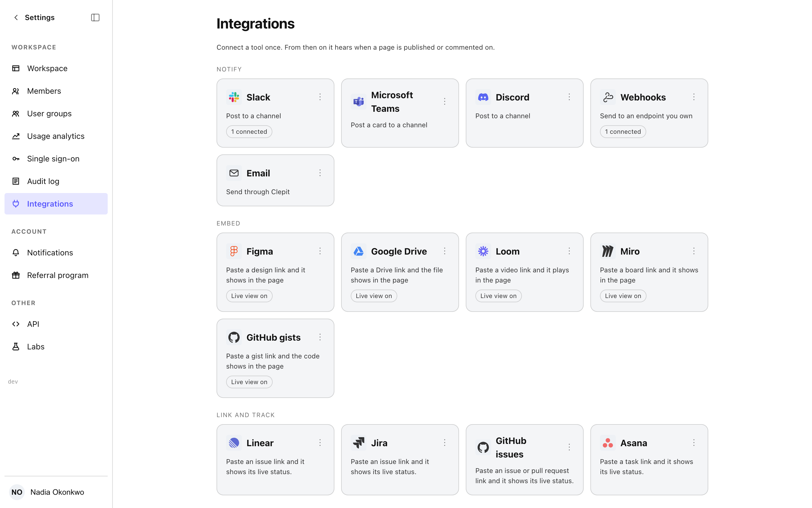Click GitHub gists' "Live view on" badge
The image size is (812, 508).
tap(249, 382)
